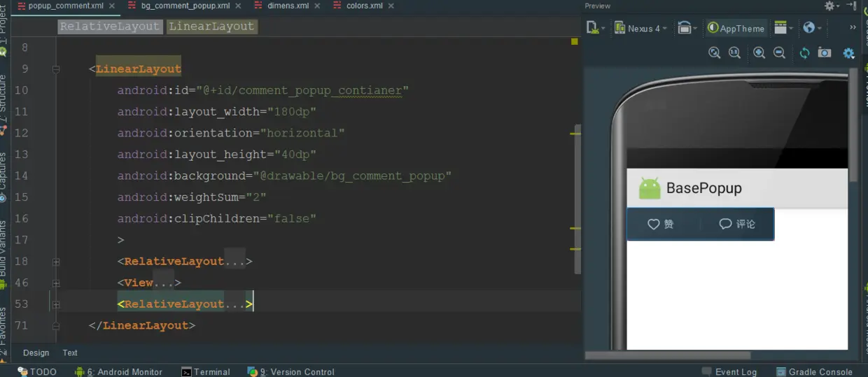Open the locale globe dropdown
868x377 pixels.
pyautogui.click(x=812, y=28)
